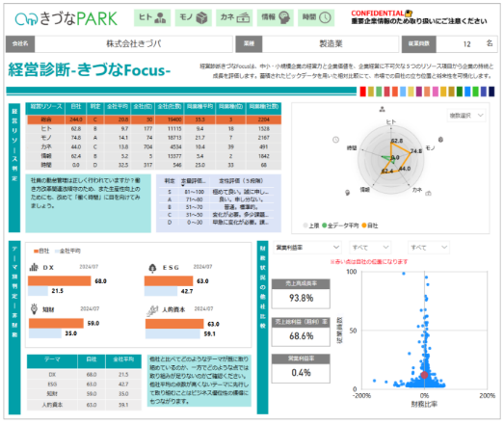Select the S grade row 81~100
The height and width of the screenshot is (424, 504).
pos(217,192)
